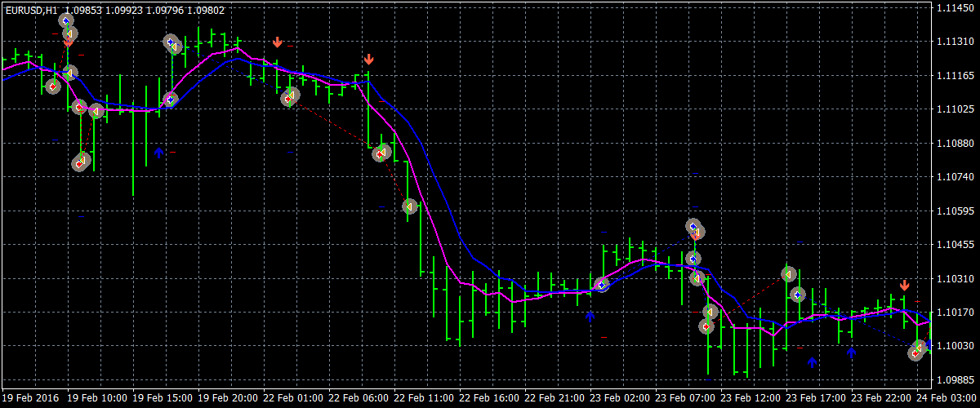Screen dimensions: 980x408
Task: Click the 1.11025 price axis label
Action: [x=955, y=109]
